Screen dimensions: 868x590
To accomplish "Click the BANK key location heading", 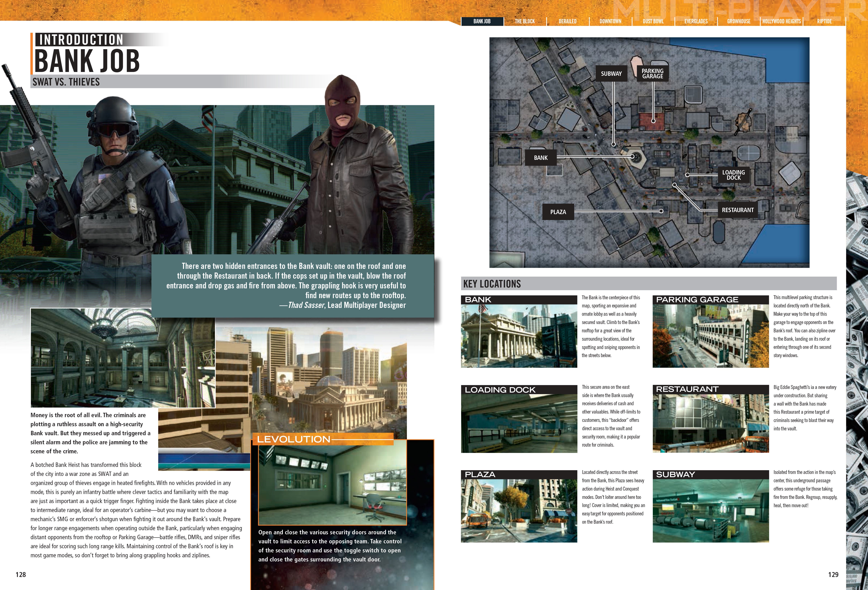I will [x=519, y=300].
